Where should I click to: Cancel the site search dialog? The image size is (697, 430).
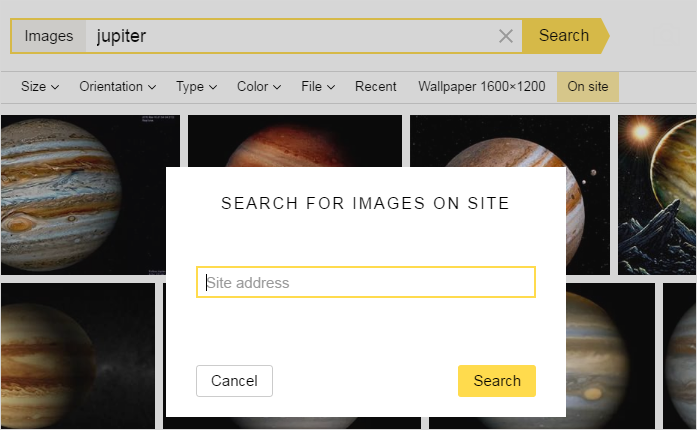click(234, 381)
